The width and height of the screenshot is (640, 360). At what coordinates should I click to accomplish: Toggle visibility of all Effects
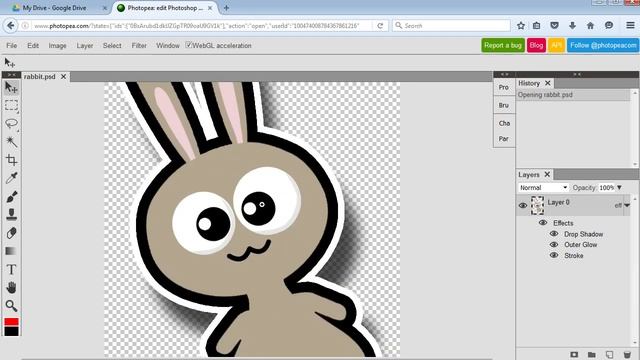543,223
